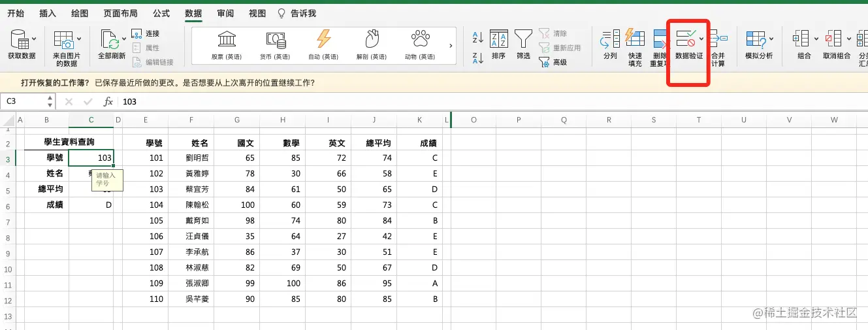Click the 總平均 header in column J
Viewport: 868px width, 330px height.
374,142
